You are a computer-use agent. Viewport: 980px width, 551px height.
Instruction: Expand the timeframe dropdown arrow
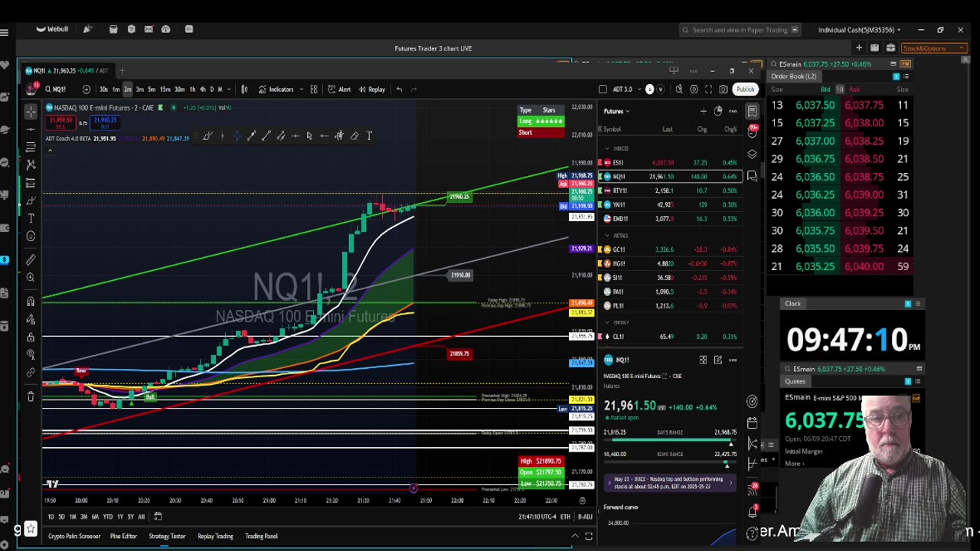pos(229,90)
